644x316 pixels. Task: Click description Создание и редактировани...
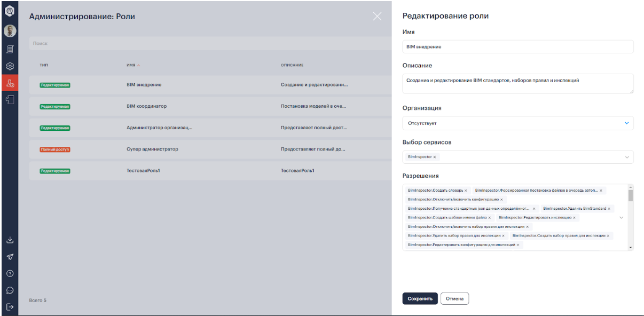[315, 84]
